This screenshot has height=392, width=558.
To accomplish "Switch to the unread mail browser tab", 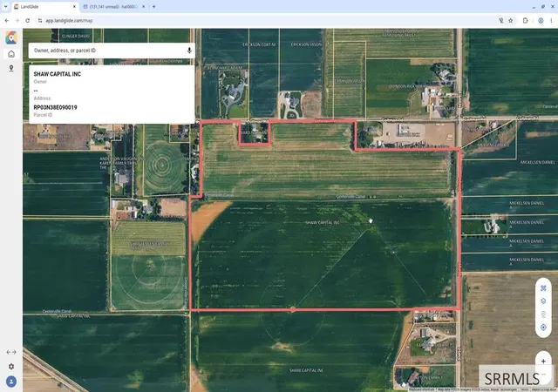I will [x=113, y=7].
